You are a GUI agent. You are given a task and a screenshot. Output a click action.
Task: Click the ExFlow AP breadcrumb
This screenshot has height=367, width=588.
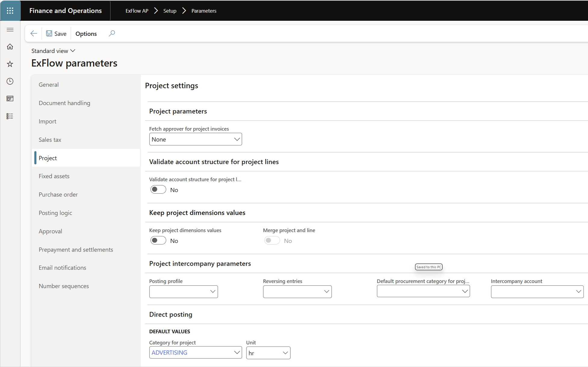click(x=137, y=11)
